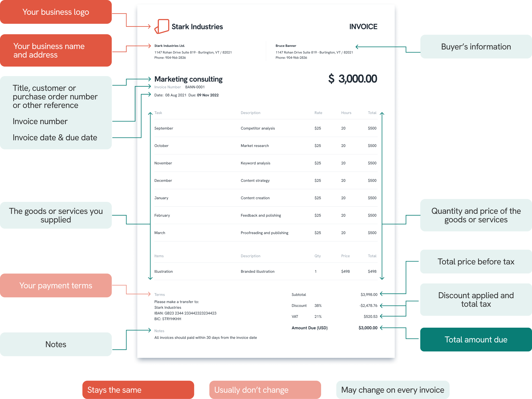
Task: Select the 'Your business logo' label
Action: click(56, 12)
